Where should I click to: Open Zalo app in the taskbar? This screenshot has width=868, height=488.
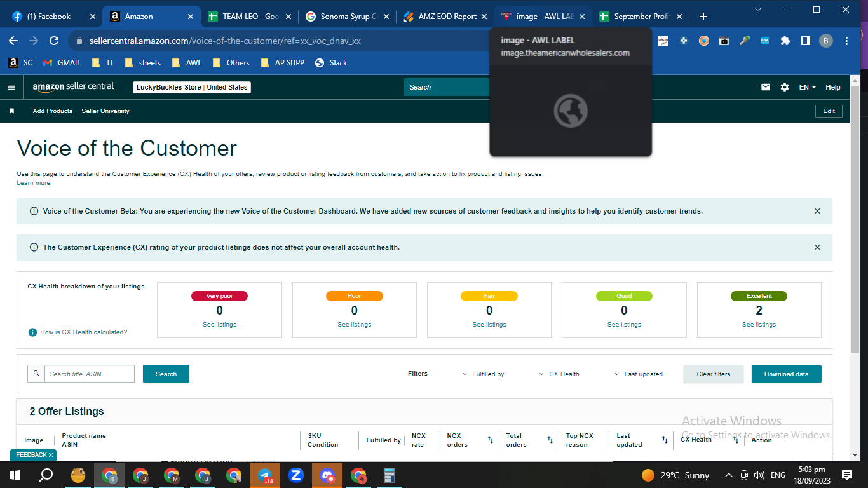click(x=296, y=475)
